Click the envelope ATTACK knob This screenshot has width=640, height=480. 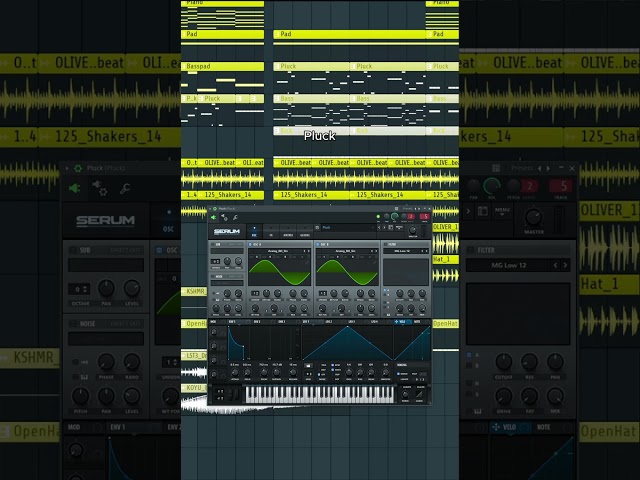coord(235,373)
